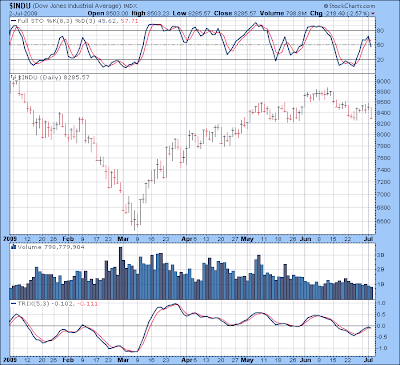Click the 3B volume axis label
Image resolution: width=400 pixels, height=365 pixels.
381,255
